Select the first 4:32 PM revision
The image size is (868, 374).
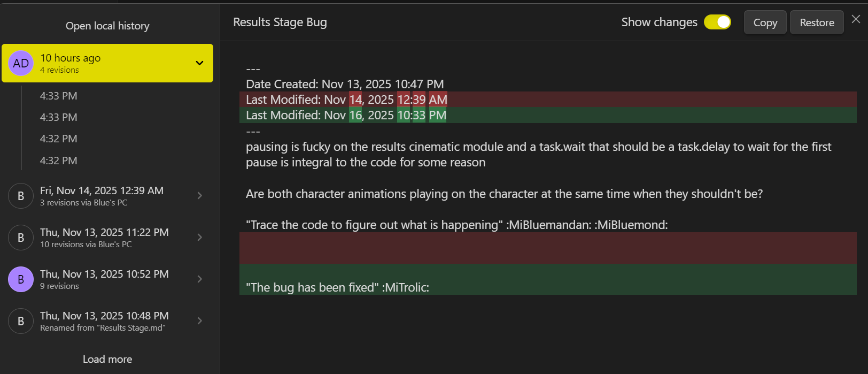pyautogui.click(x=59, y=139)
